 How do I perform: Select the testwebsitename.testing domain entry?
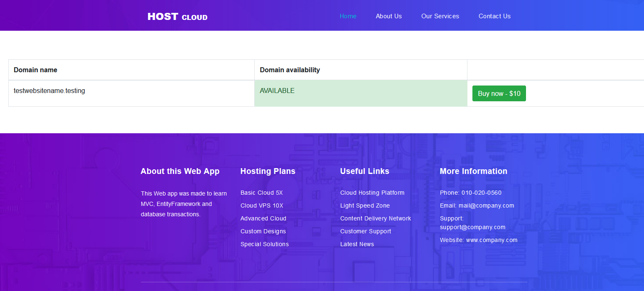49,90
